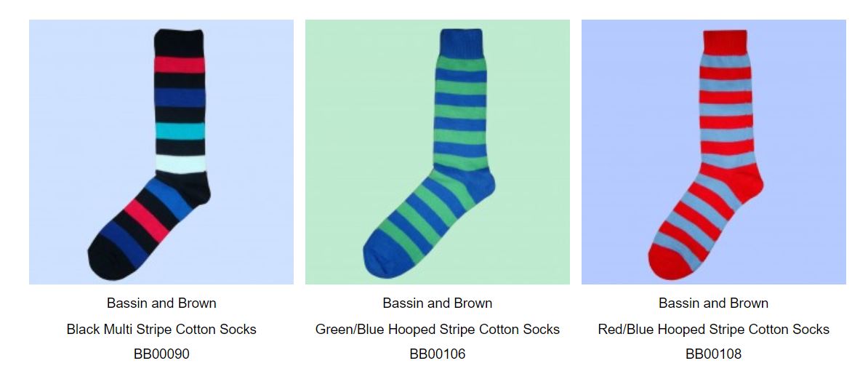Click the red cuff of the red/blue sock
Screen dimensions: 868x366
pyautogui.click(x=725, y=41)
